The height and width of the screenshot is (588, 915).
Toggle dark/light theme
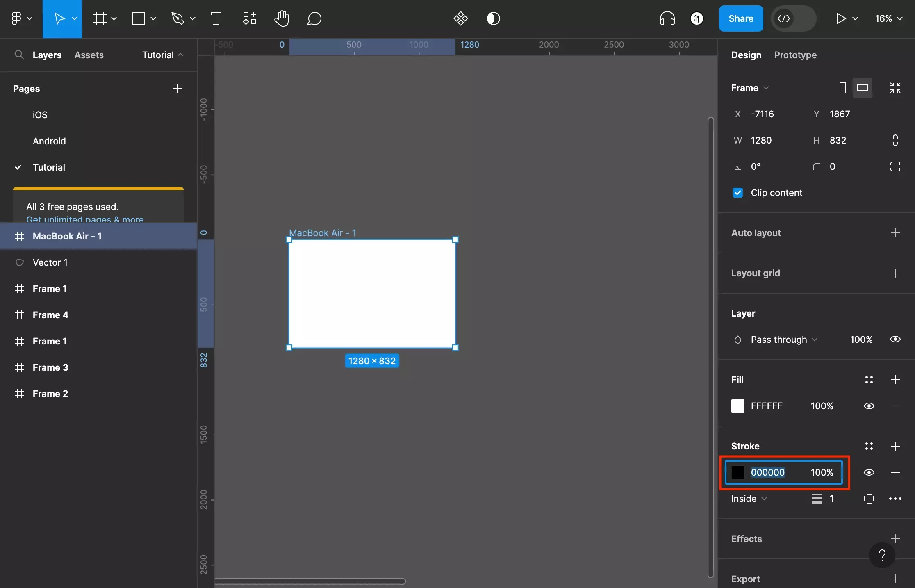[494, 18]
